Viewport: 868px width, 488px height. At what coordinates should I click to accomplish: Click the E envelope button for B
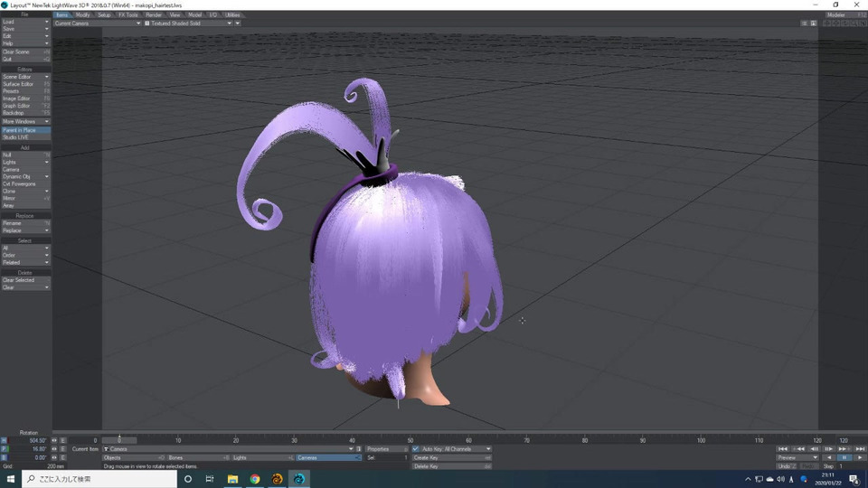pos(63,457)
